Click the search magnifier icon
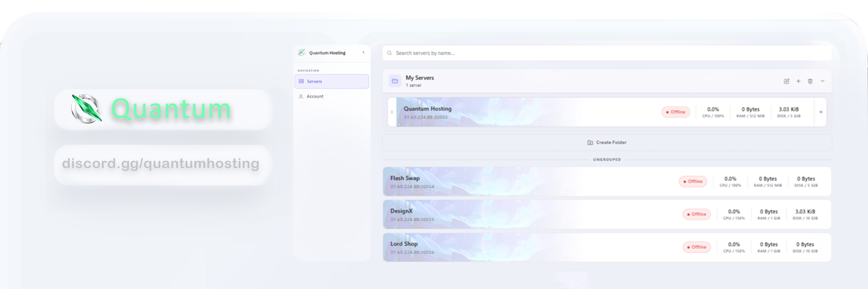 pyautogui.click(x=390, y=53)
